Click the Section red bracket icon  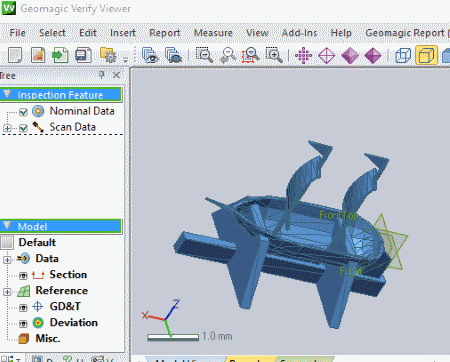click(x=38, y=275)
